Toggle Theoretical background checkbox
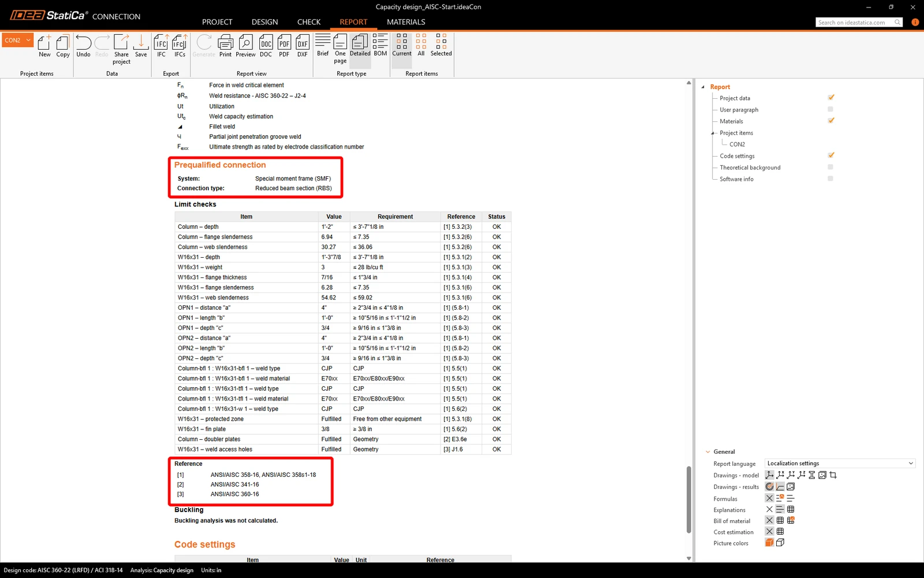This screenshot has width=924, height=578. click(830, 166)
